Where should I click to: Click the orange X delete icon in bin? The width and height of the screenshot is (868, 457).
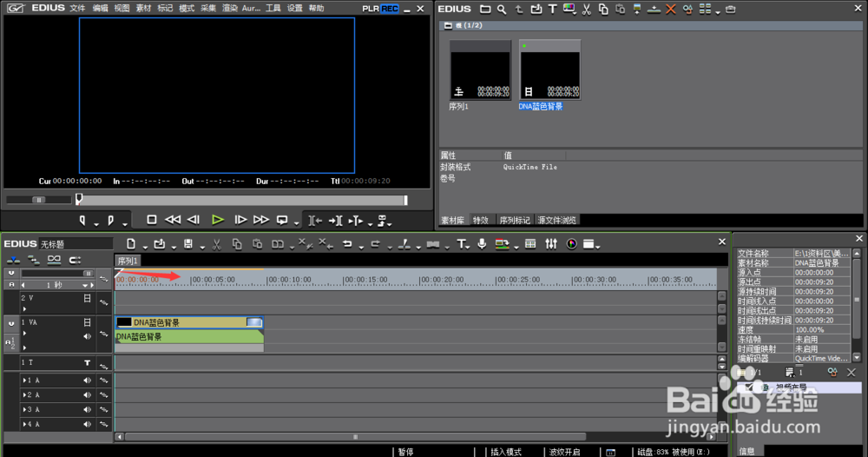coord(671,9)
